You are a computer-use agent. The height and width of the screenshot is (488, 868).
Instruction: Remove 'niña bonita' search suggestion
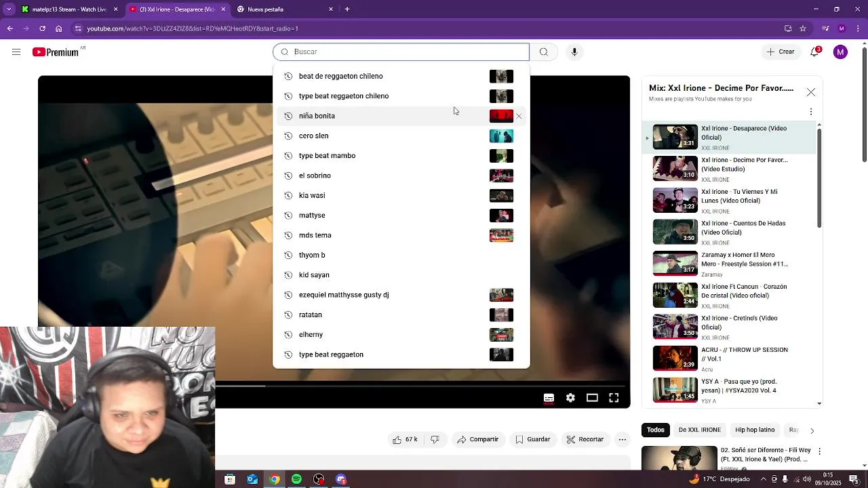click(519, 116)
